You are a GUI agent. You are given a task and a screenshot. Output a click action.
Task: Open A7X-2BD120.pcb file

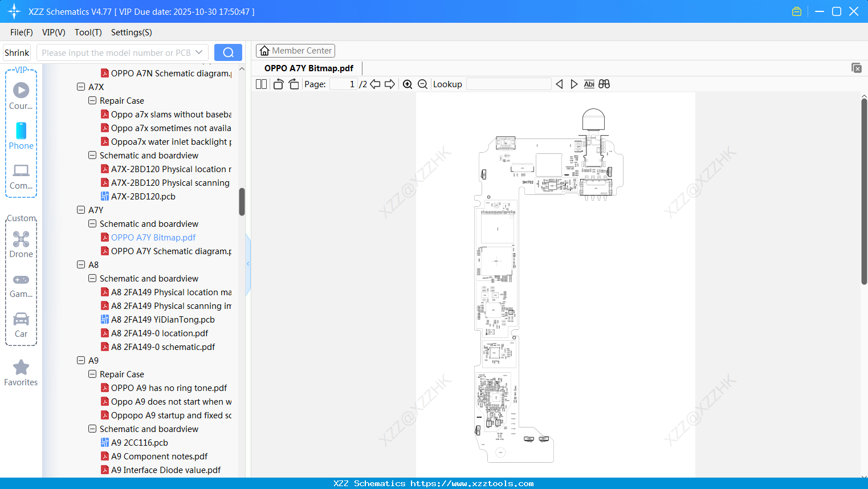click(143, 197)
